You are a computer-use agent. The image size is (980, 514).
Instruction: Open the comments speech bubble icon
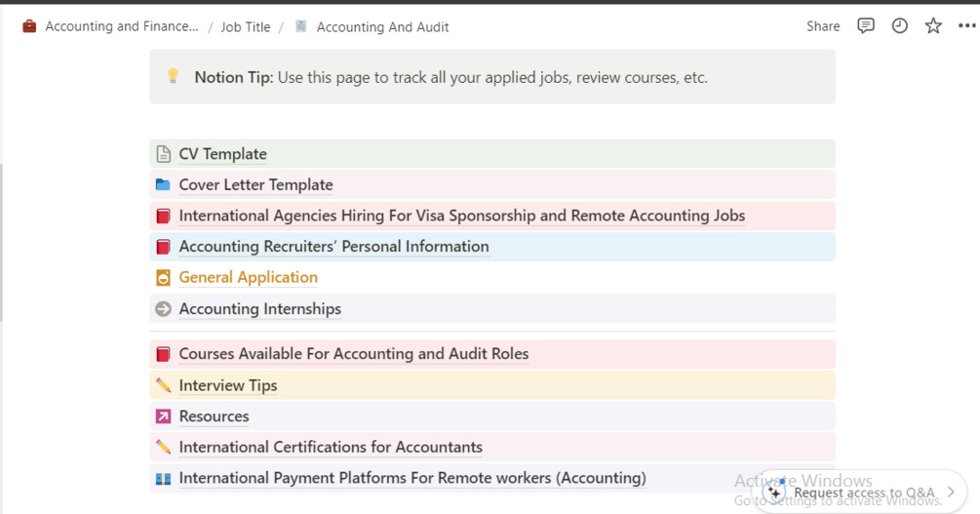click(866, 26)
